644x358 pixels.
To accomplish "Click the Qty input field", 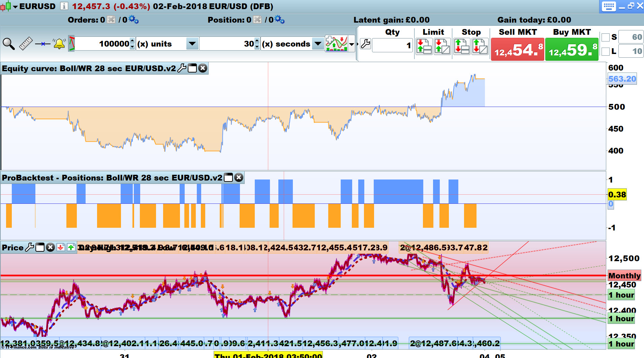I will (x=393, y=45).
